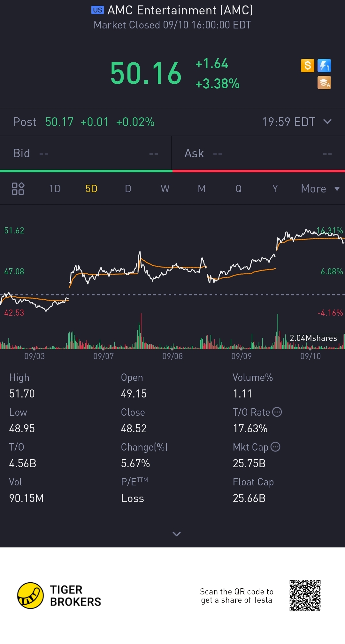This screenshot has height=644, width=345.
Task: Open T/O Rate info bubble icon
Action: 277,412
